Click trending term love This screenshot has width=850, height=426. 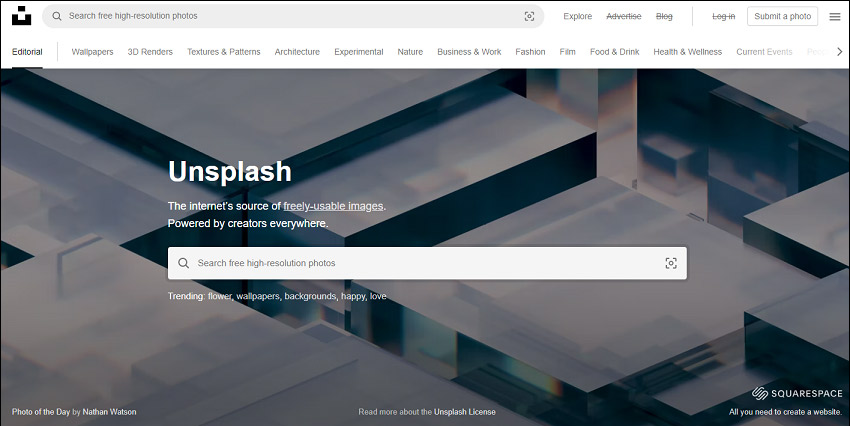point(378,296)
